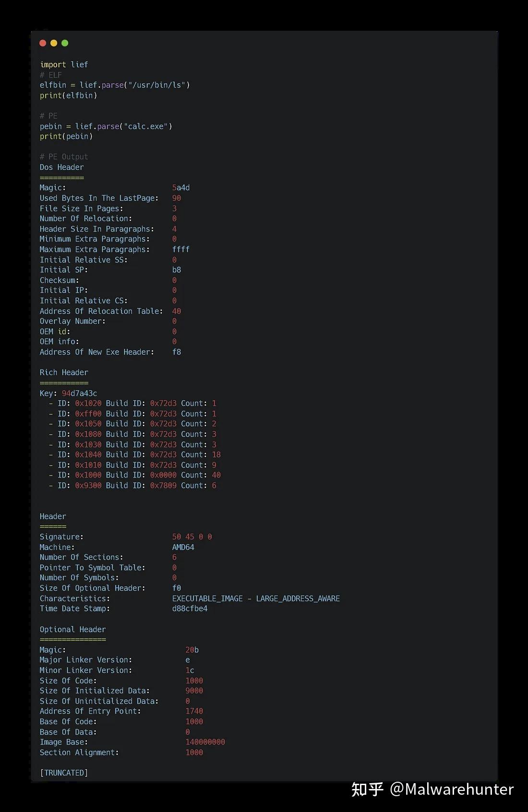Click the [TRUNCATED] marker

click(x=64, y=773)
